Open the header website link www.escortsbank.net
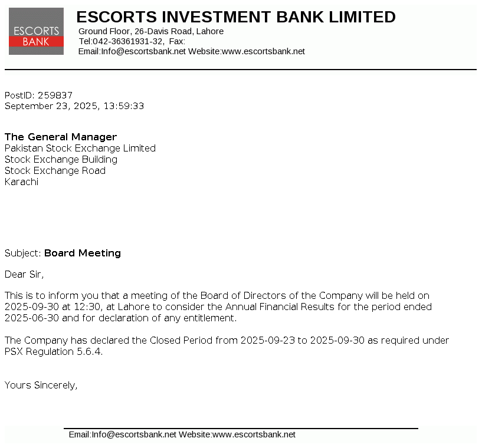Viewport: 482px width, 448px height. coord(263,51)
